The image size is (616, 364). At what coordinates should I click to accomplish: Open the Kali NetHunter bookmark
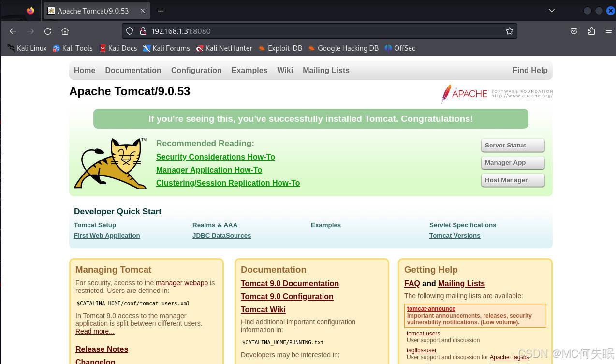point(224,48)
